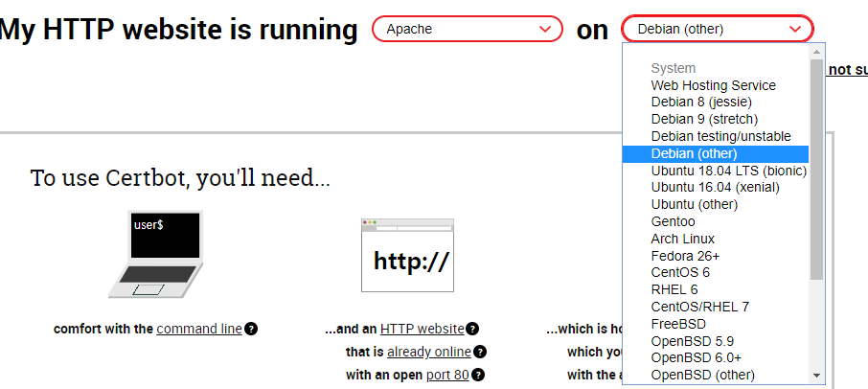
Task: Open the Debian (other) system dropdown
Action: (x=718, y=29)
